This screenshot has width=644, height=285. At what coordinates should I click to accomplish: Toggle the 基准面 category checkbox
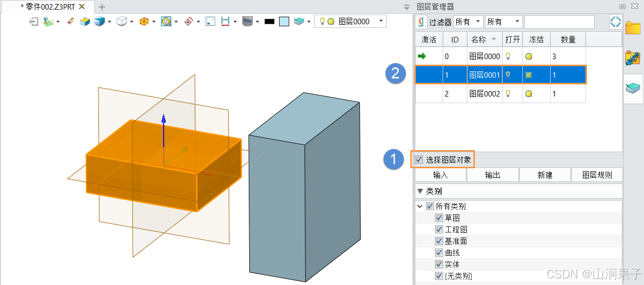tap(439, 241)
